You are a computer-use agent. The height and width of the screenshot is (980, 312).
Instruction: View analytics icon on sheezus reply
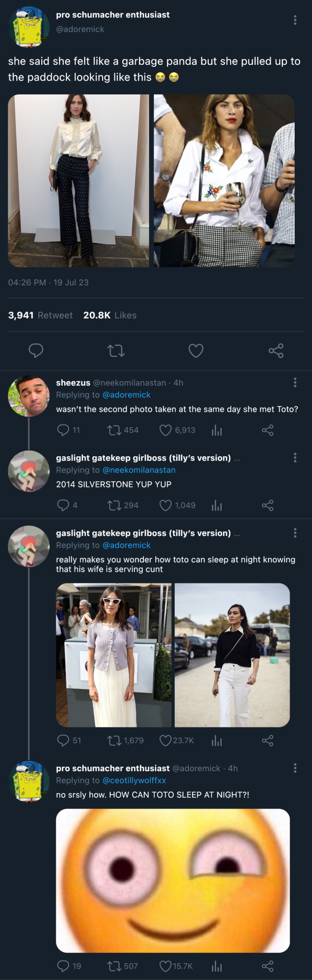(217, 430)
